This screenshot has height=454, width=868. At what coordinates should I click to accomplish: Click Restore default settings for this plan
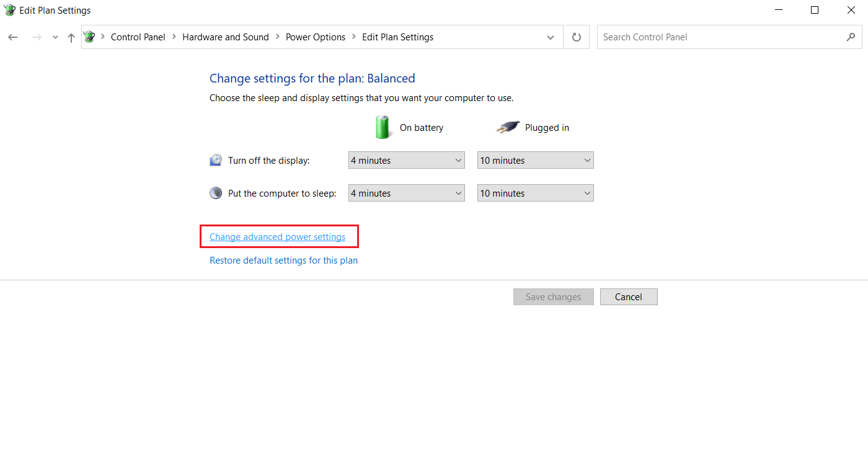pyautogui.click(x=284, y=260)
